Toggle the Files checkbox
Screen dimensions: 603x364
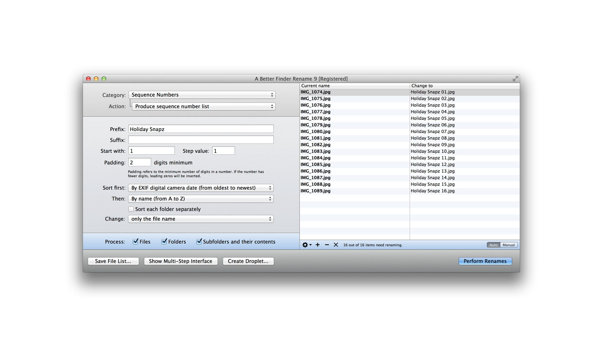pos(135,241)
